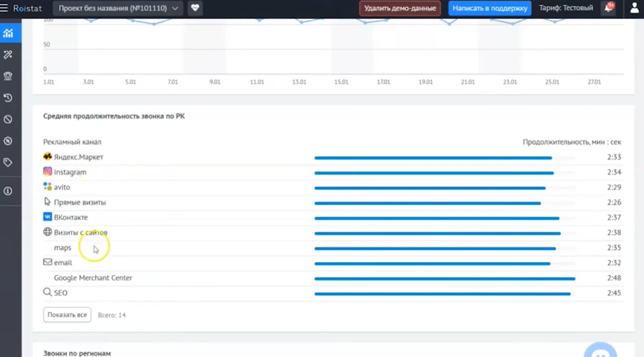Click the Instagram channel icon

[48, 171]
